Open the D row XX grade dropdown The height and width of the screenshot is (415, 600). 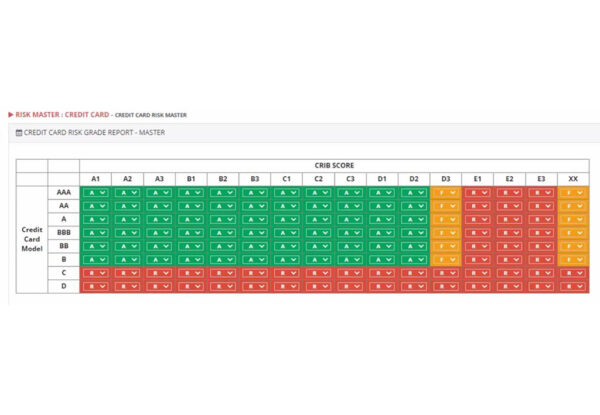tap(572, 286)
